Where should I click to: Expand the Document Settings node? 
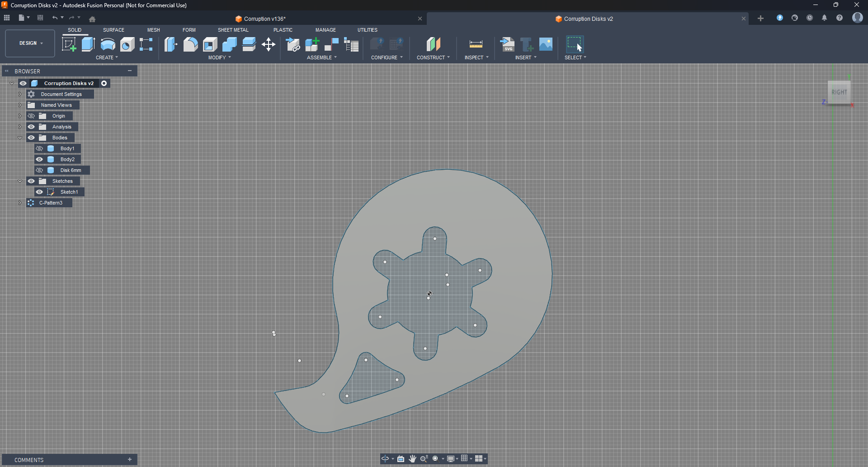pyautogui.click(x=20, y=94)
